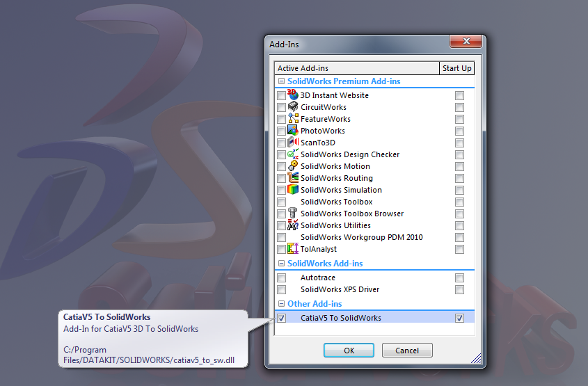The height and width of the screenshot is (386, 588).
Task: Enable Start Up for SolidWorks XPS Driver
Action: 459,290
